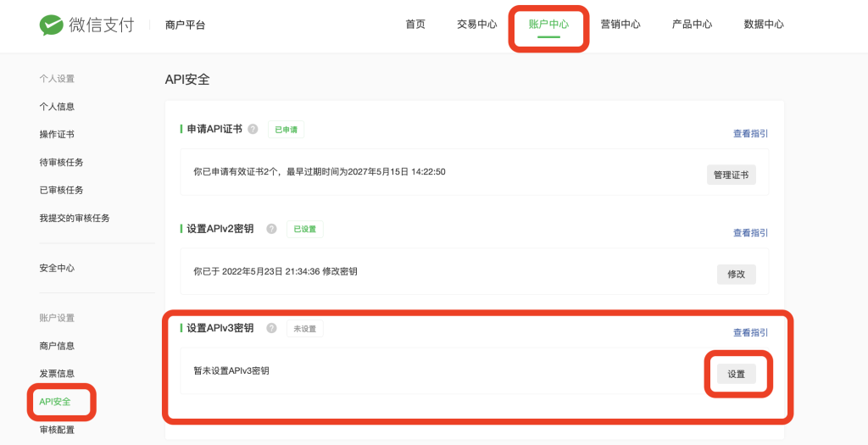Open 查看指引 link for APIv3 key
The height and width of the screenshot is (445, 868).
750,332
